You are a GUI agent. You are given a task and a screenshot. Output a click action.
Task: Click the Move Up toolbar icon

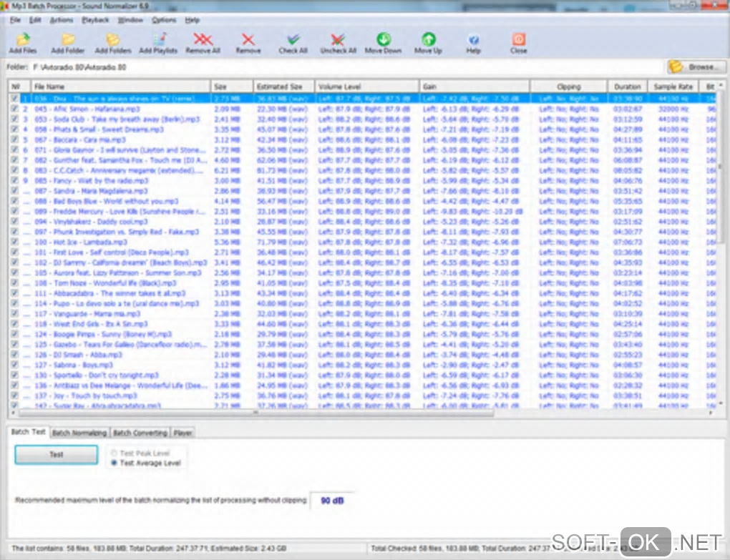(428, 43)
